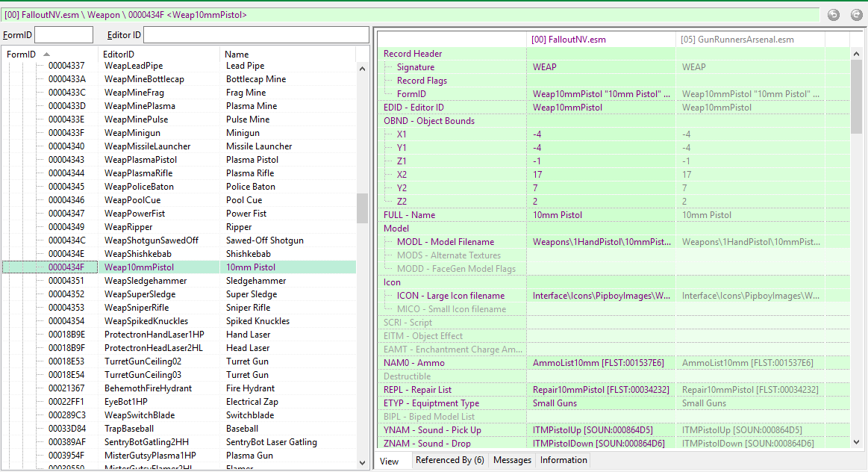
Task: Click the FULL - Name row label
Action: click(409, 215)
